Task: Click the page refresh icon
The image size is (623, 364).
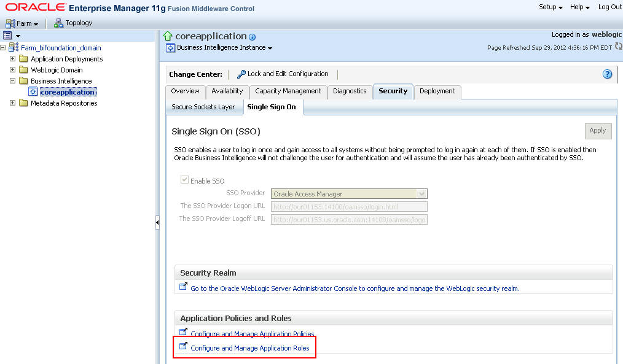Action: point(618,47)
